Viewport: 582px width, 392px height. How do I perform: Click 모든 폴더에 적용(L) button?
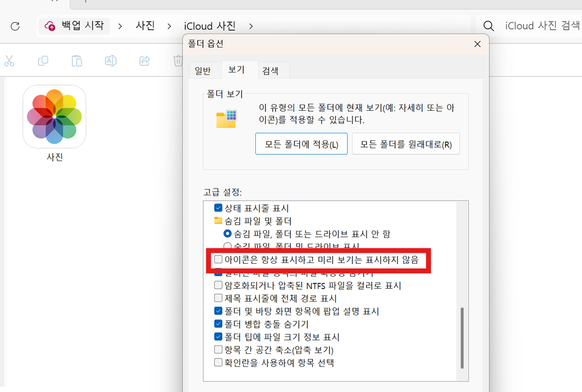pyautogui.click(x=301, y=144)
